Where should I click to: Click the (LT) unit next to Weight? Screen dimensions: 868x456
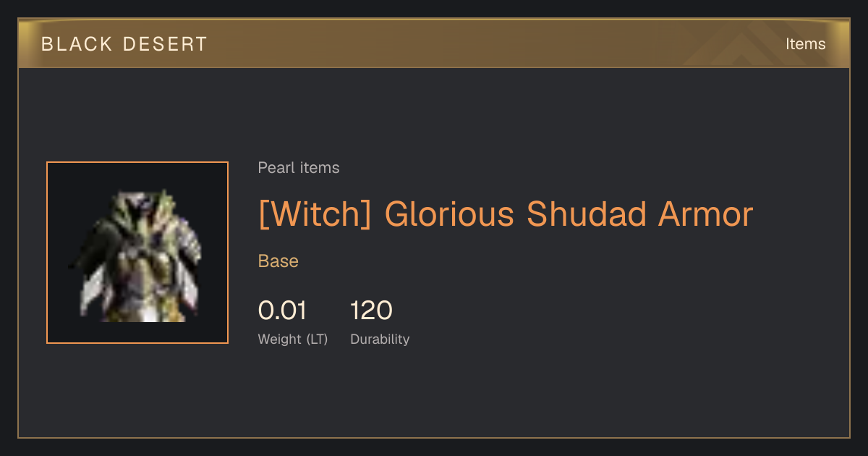(317, 339)
